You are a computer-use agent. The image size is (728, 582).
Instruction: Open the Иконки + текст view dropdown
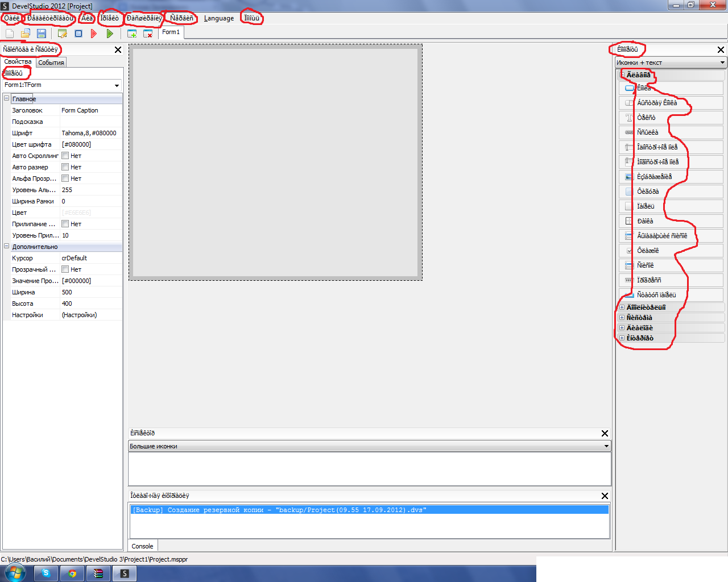coord(722,63)
